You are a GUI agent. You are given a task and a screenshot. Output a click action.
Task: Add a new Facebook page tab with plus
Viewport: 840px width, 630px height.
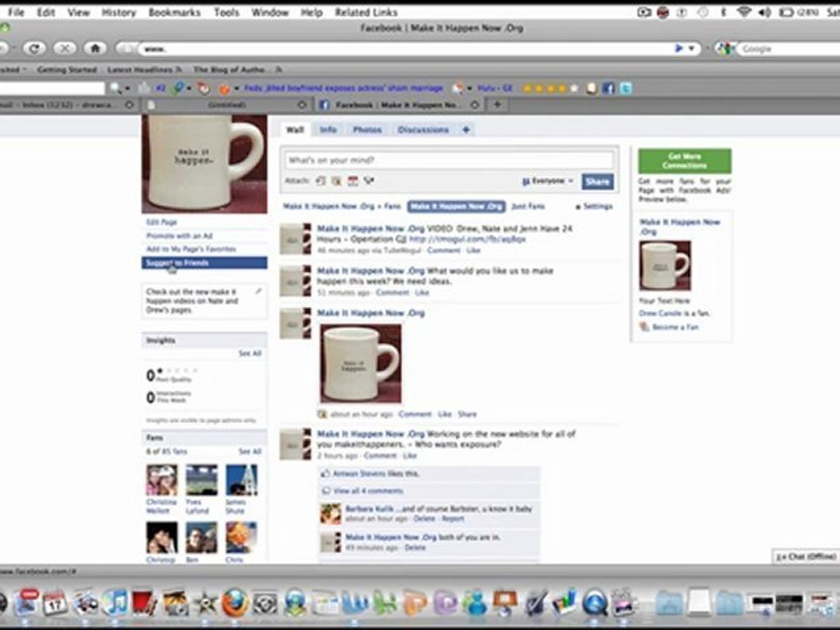[x=466, y=129]
